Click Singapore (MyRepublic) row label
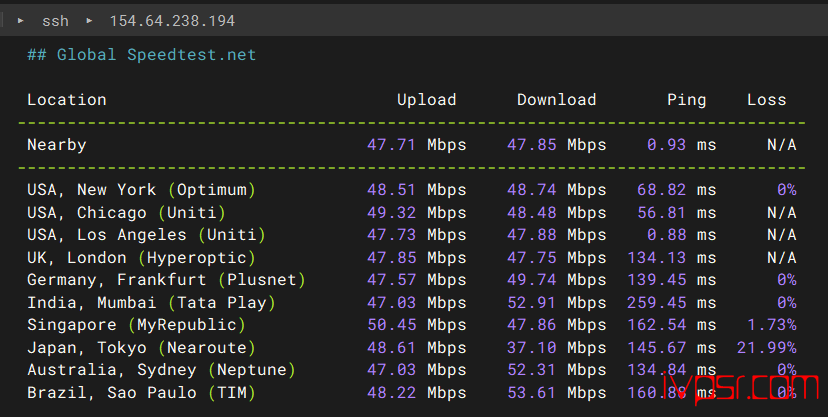The width and height of the screenshot is (828, 417). tap(137, 326)
